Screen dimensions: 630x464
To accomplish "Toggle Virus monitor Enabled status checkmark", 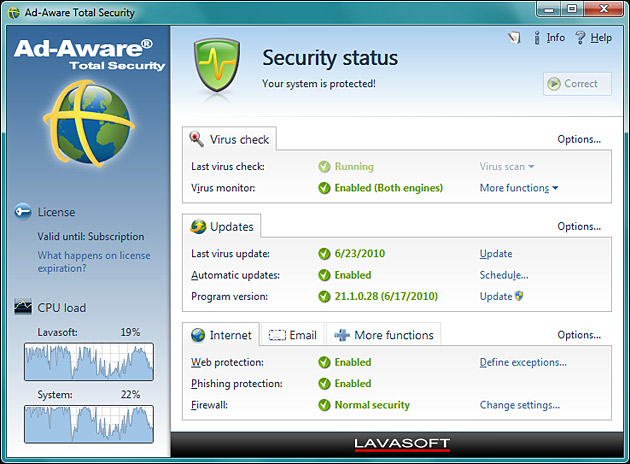I will tap(324, 188).
